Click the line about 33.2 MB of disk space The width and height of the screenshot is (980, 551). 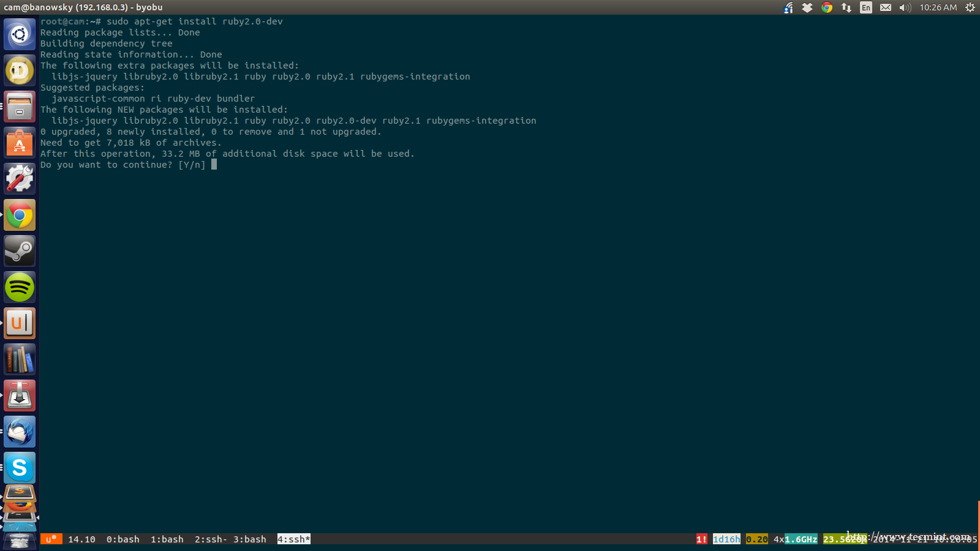pos(227,154)
